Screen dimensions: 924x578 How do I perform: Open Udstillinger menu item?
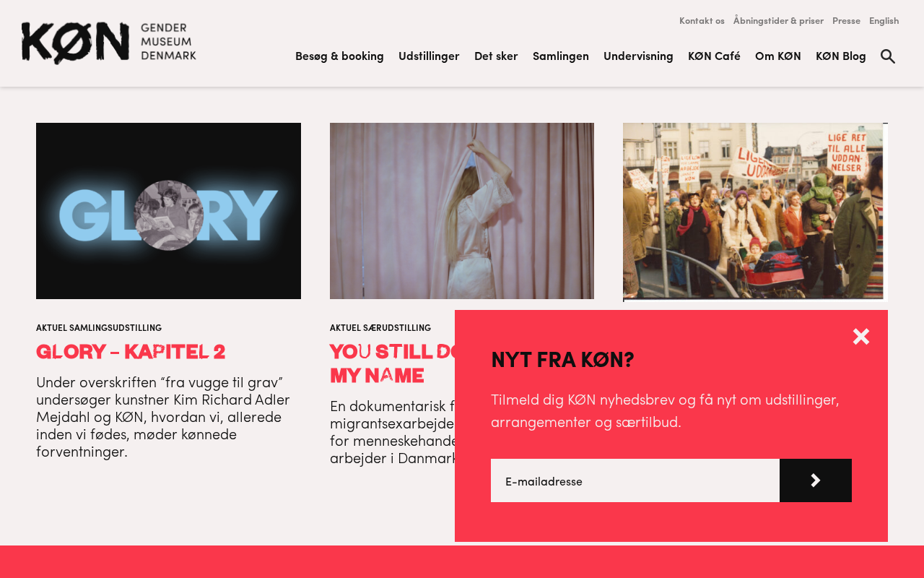click(x=429, y=56)
